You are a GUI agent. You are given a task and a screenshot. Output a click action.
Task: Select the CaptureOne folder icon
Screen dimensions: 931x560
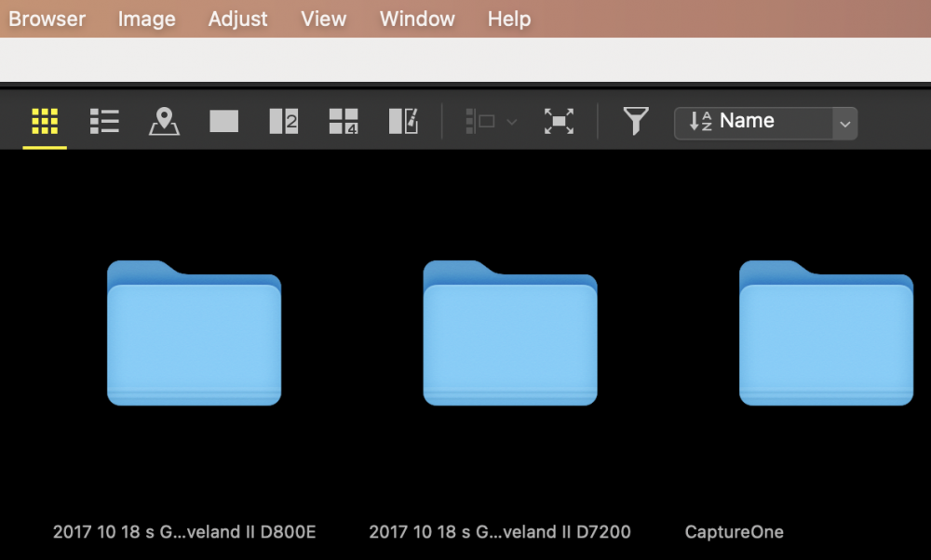pyautogui.click(x=826, y=333)
